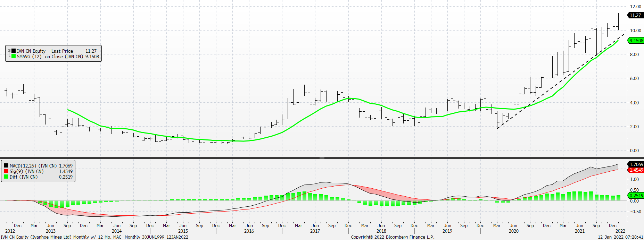644x240 pixels.
Task: Click the 2014 year label on time axis
Action: tap(117, 231)
